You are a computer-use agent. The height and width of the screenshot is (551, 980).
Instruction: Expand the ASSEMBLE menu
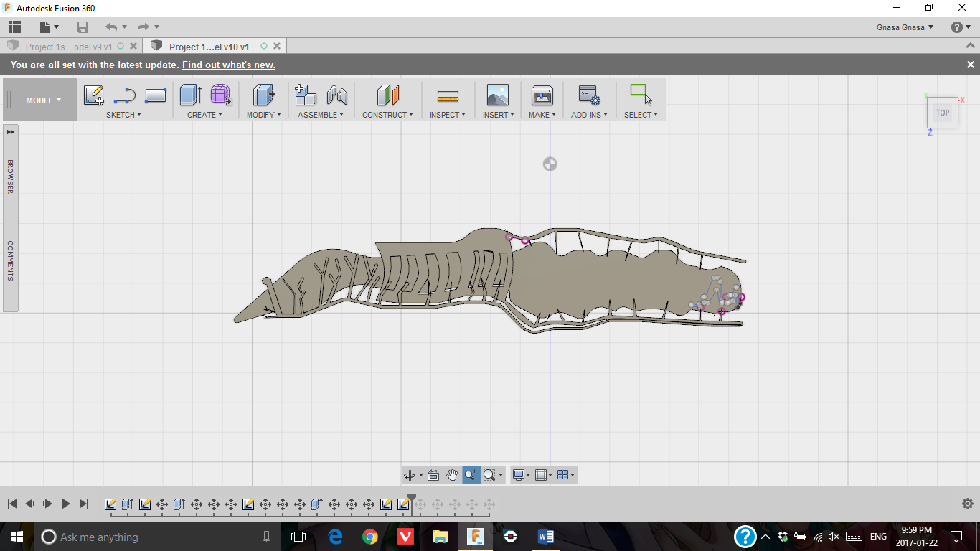321,115
